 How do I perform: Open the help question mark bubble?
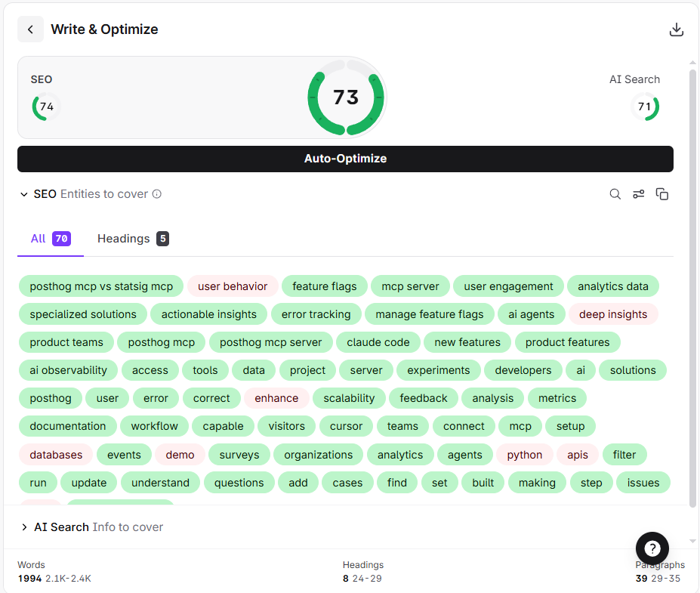point(652,548)
